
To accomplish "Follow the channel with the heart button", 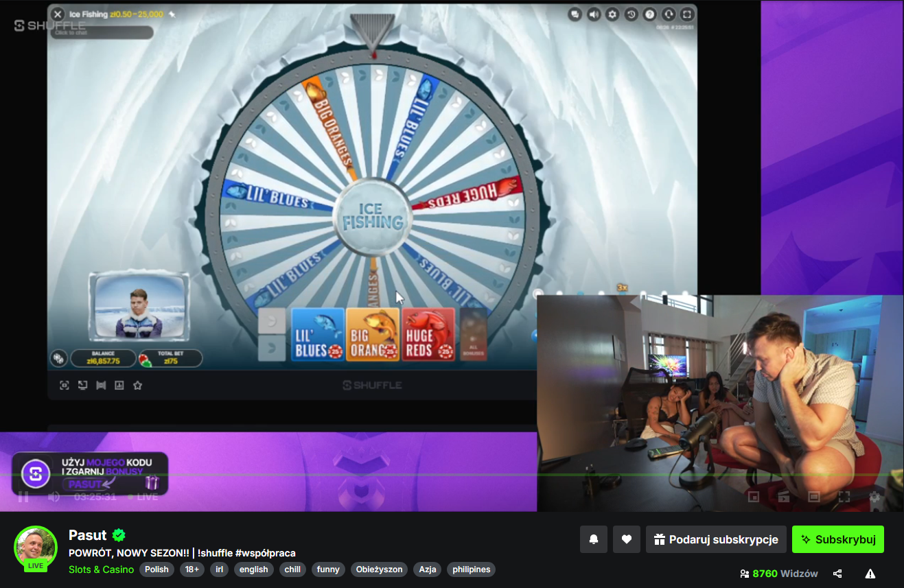I will click(627, 539).
